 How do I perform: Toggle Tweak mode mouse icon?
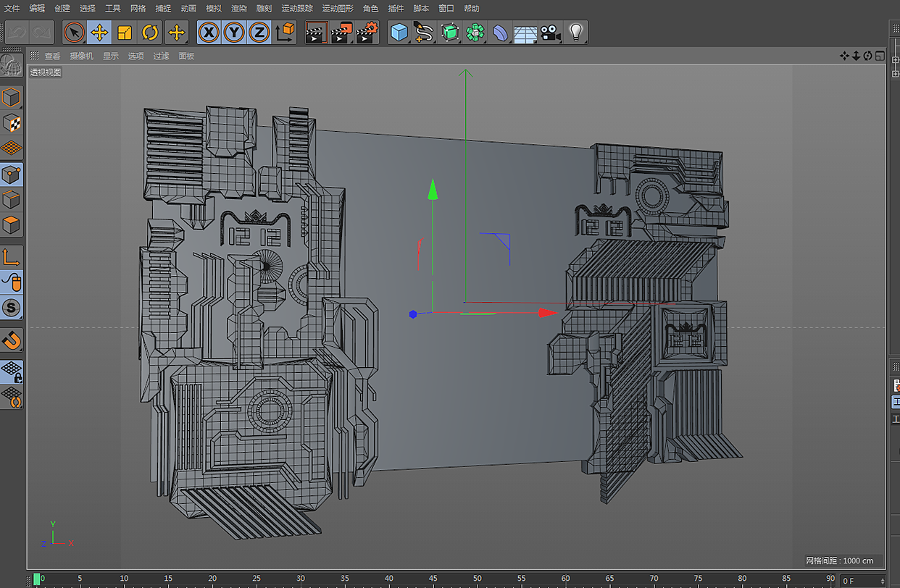(x=12, y=282)
